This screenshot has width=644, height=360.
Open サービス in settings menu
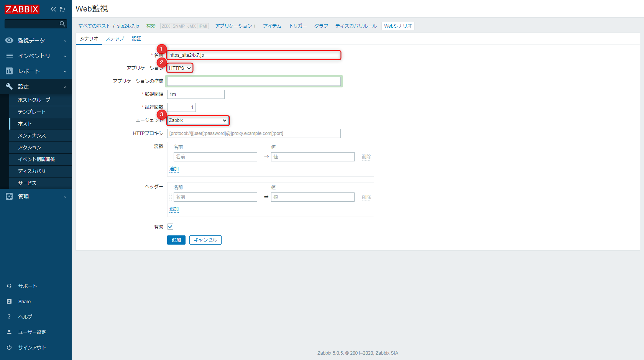click(x=40, y=183)
